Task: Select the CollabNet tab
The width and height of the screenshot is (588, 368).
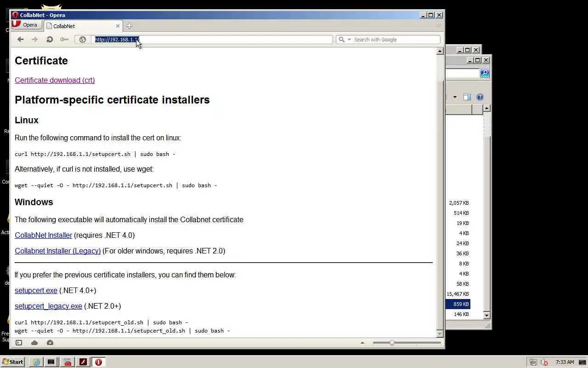Action: click(x=83, y=26)
